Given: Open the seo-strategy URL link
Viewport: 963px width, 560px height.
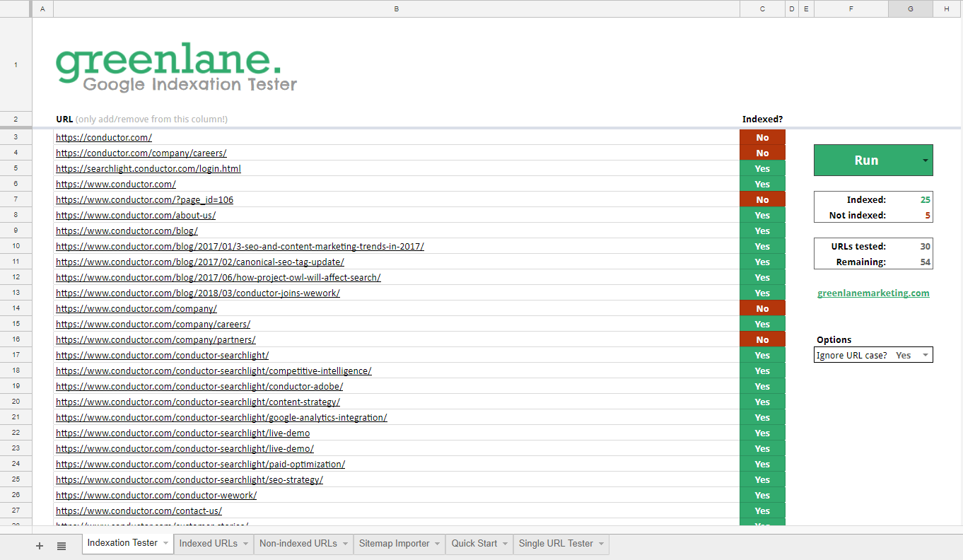Looking at the screenshot, I should click(189, 479).
